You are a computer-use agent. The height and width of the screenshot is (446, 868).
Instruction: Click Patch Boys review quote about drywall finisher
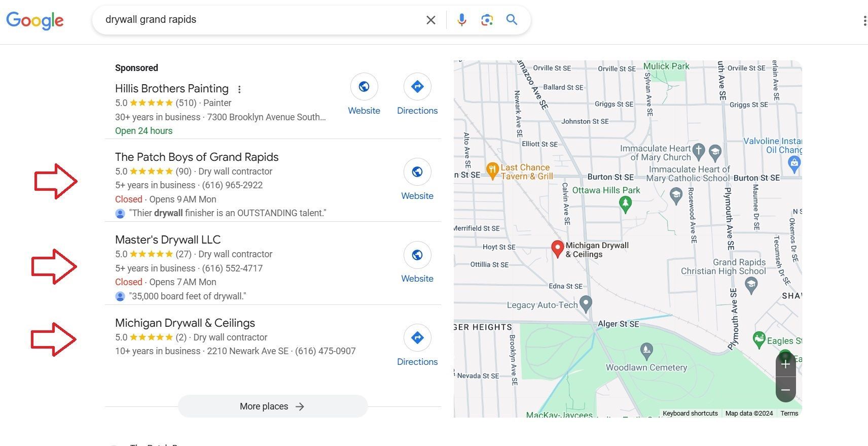click(228, 213)
